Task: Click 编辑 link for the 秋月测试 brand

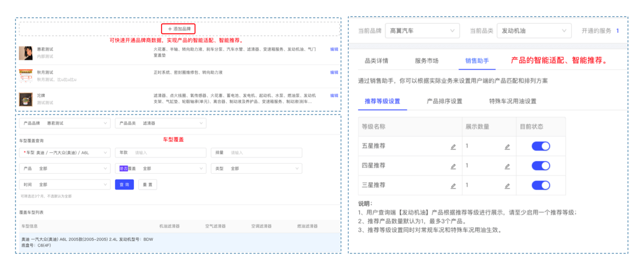Action: [x=334, y=72]
